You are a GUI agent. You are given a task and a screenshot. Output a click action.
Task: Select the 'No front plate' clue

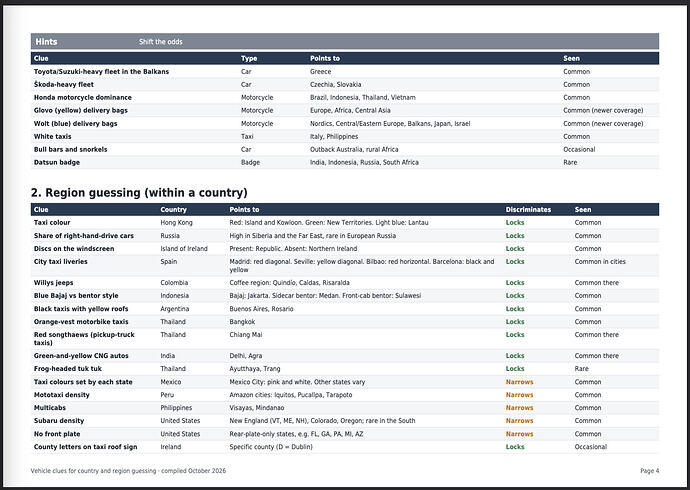57,434
